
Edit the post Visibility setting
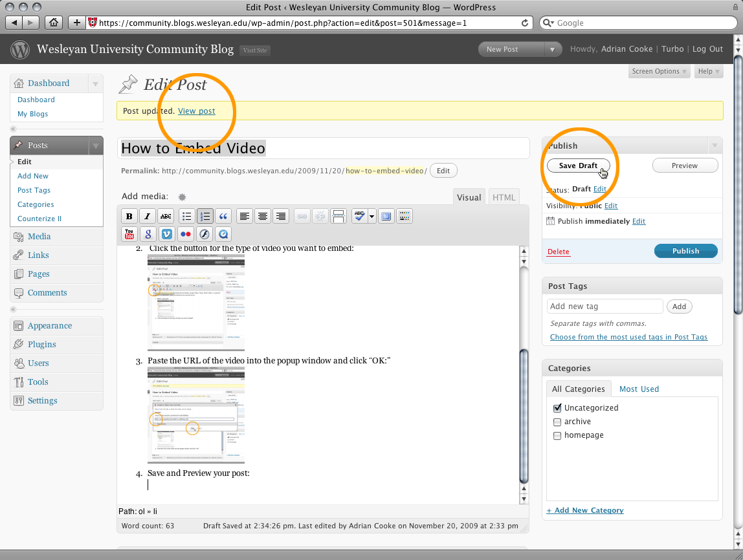point(611,206)
